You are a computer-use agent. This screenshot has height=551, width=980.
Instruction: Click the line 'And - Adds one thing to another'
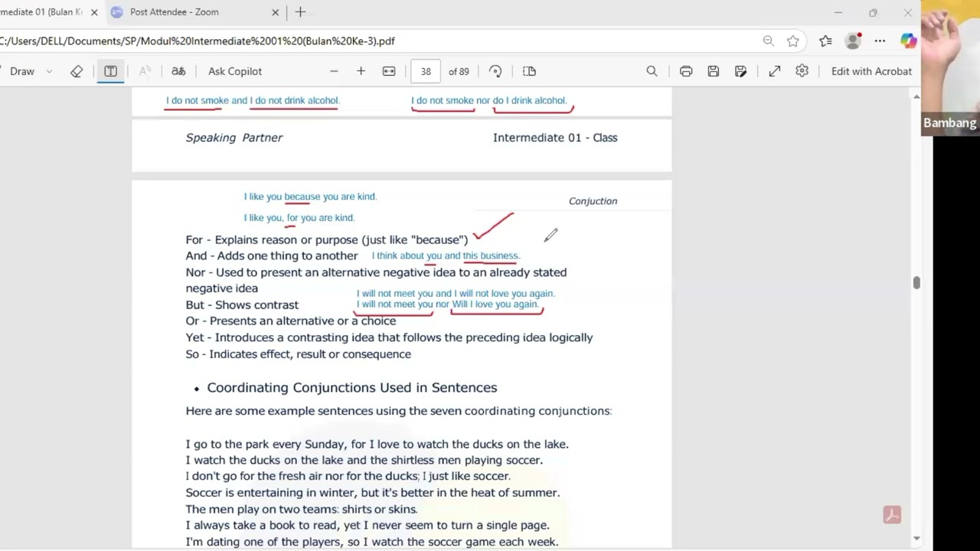pos(272,256)
